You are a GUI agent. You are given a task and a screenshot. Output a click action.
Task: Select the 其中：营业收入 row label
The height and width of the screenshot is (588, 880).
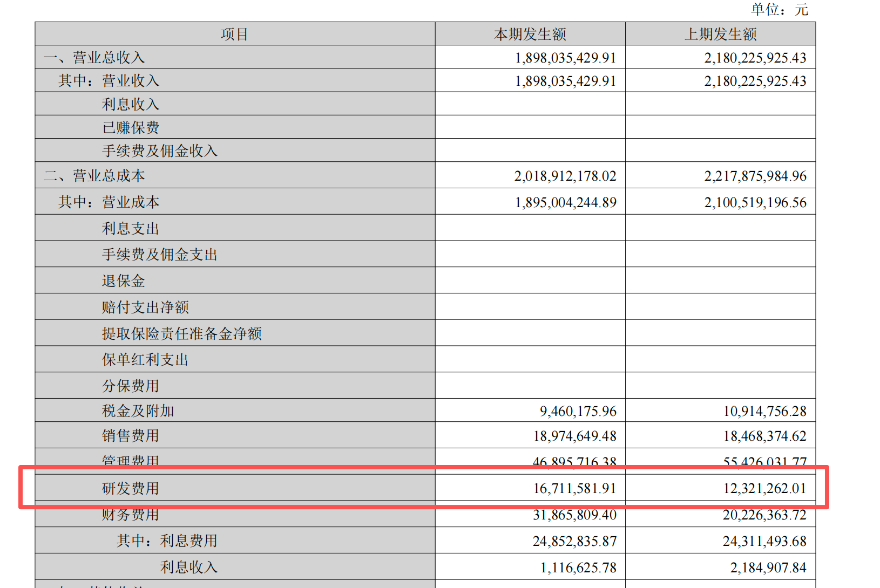[x=109, y=80]
